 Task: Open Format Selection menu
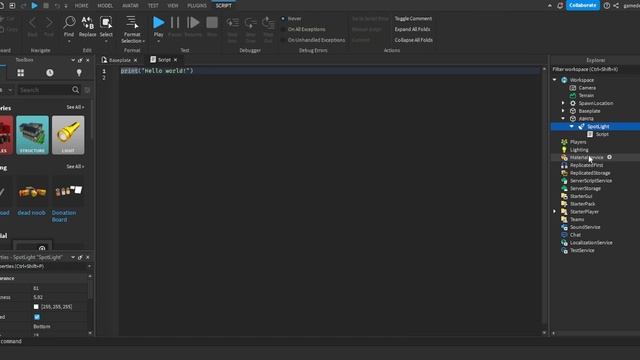tap(132, 29)
